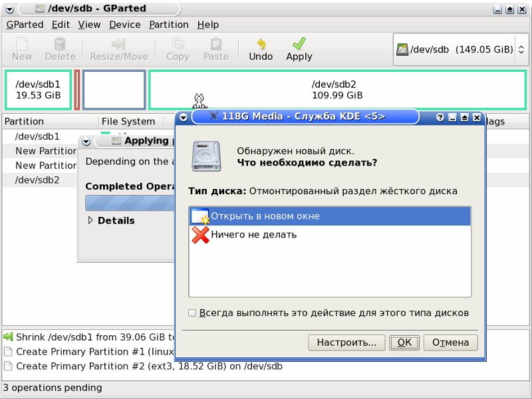Click the New partition toolbar icon

pyautogui.click(x=22, y=44)
